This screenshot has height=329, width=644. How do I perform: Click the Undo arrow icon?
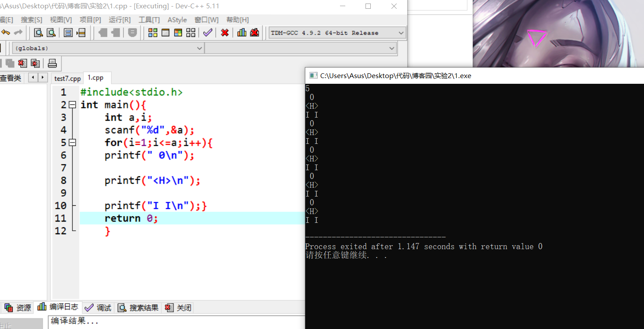pos(6,32)
